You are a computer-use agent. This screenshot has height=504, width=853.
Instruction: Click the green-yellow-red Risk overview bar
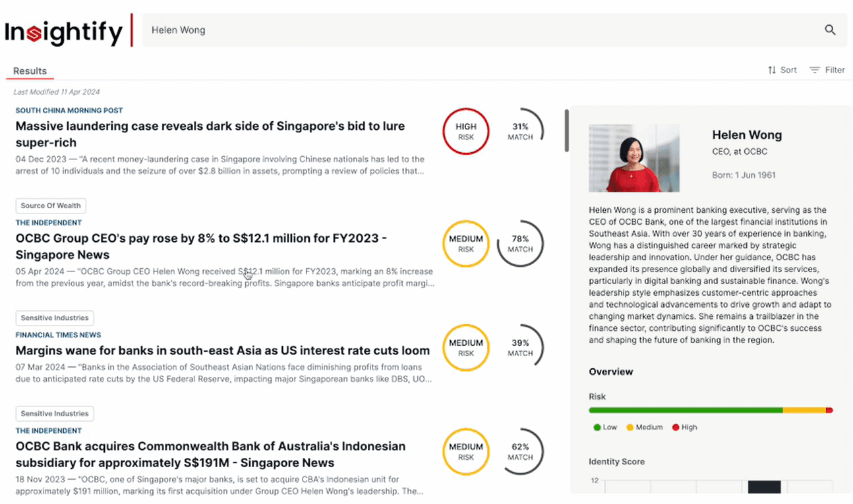point(710,410)
